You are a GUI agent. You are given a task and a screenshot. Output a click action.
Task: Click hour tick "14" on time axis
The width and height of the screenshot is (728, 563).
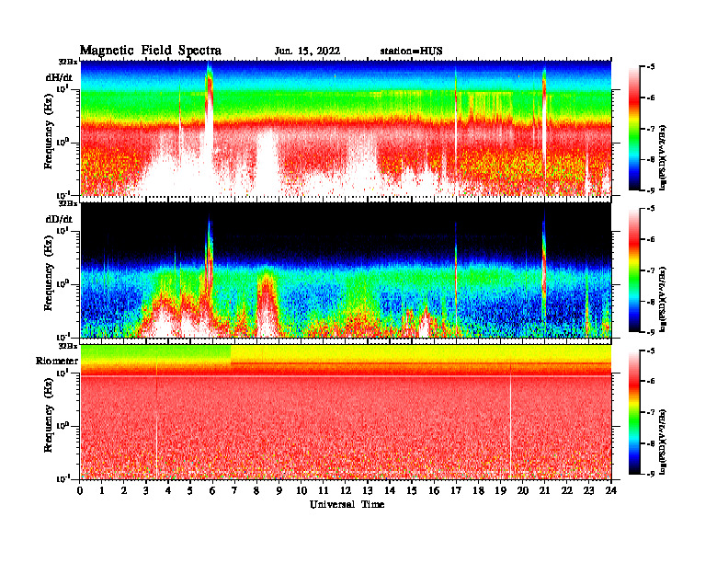click(x=390, y=491)
